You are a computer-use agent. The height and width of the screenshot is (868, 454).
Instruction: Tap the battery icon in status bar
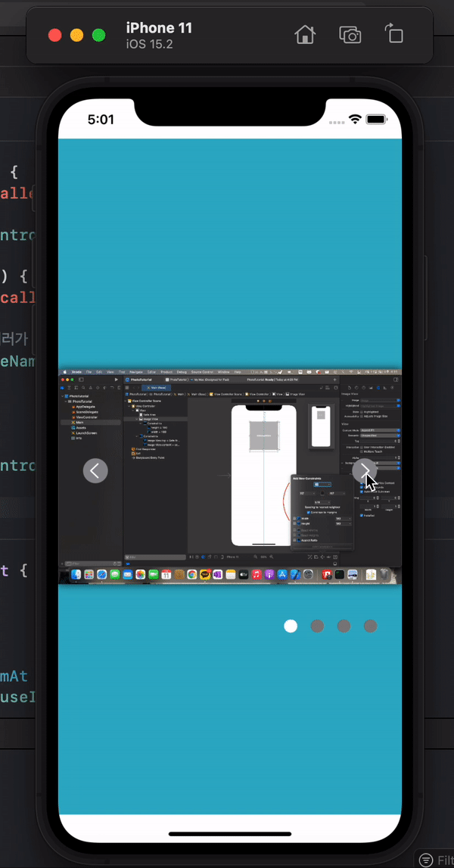(x=377, y=120)
